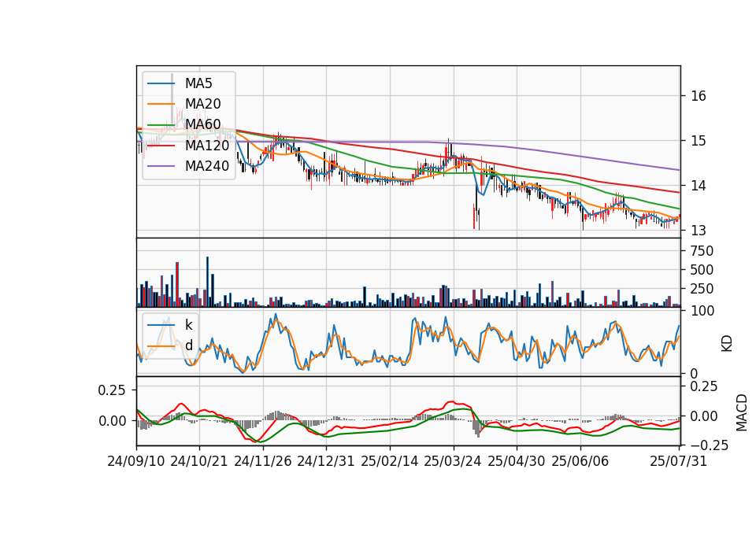Click the 25/06/06 date axis label
756x543 pixels.
(580, 461)
